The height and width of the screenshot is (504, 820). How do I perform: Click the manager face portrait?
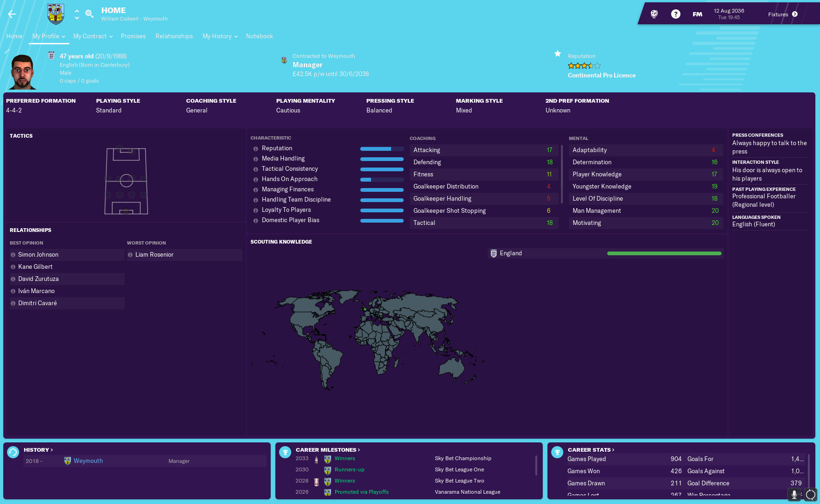(22, 72)
